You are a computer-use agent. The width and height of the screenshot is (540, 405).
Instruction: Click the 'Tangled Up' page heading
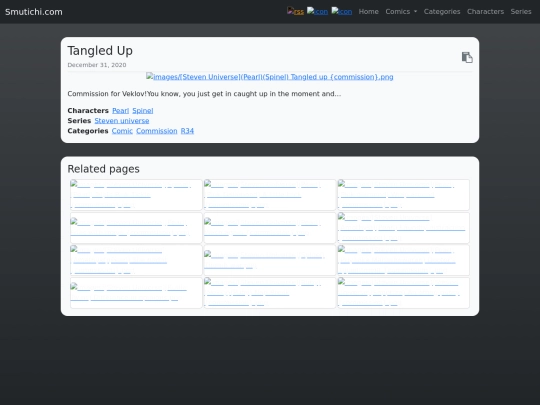pos(100,51)
